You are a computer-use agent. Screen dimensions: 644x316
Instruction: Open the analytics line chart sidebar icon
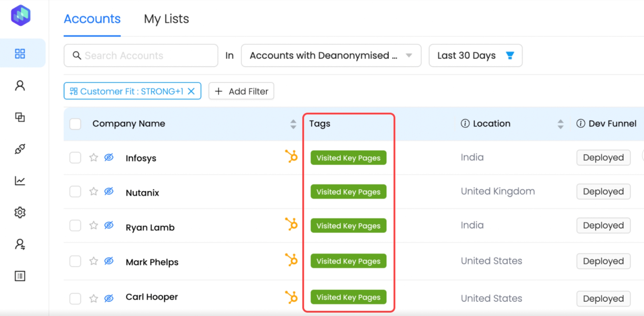20,181
